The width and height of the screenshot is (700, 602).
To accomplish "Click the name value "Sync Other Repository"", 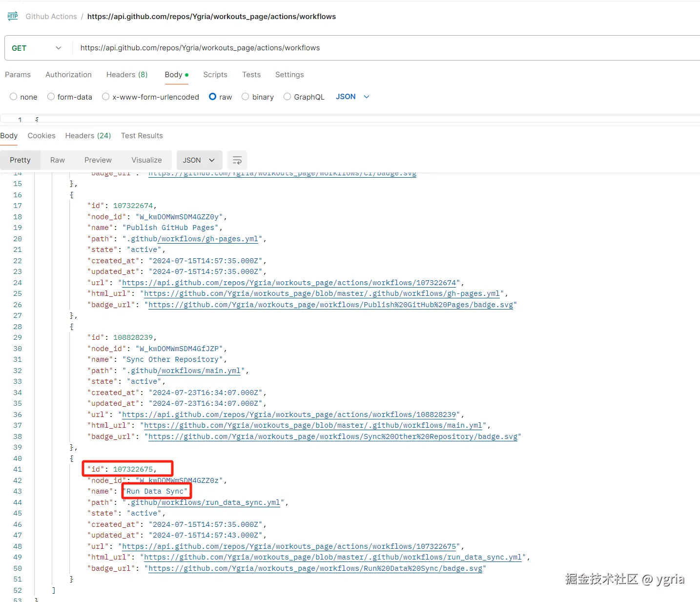I will coord(173,359).
